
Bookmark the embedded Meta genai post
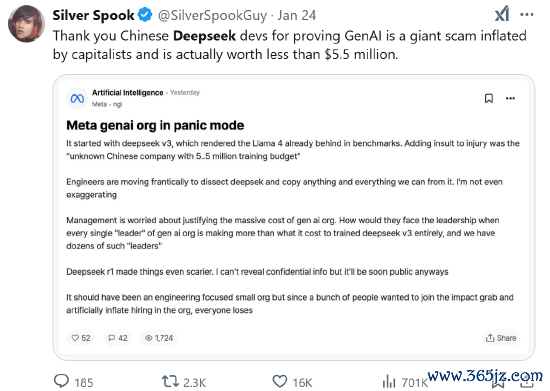(489, 99)
